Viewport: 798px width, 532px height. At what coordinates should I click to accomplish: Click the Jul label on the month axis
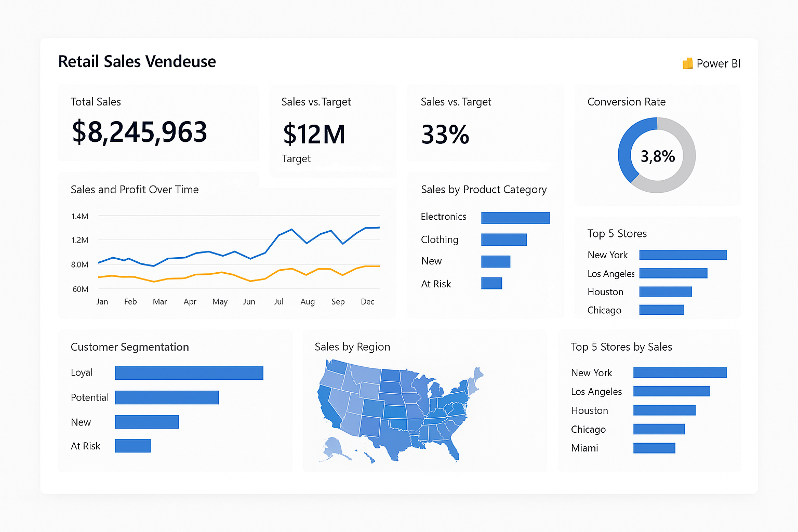pos(278,301)
